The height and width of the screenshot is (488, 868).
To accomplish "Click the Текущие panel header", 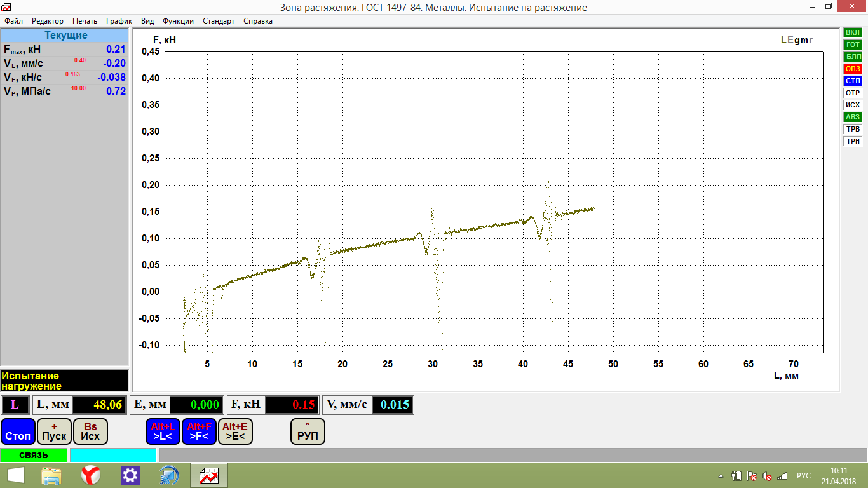I will click(65, 35).
